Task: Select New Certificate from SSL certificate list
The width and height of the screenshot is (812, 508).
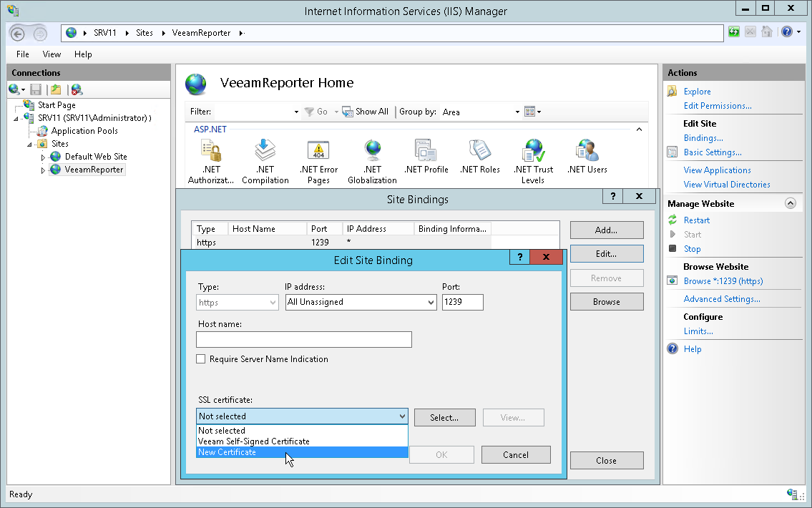Action: click(x=228, y=451)
